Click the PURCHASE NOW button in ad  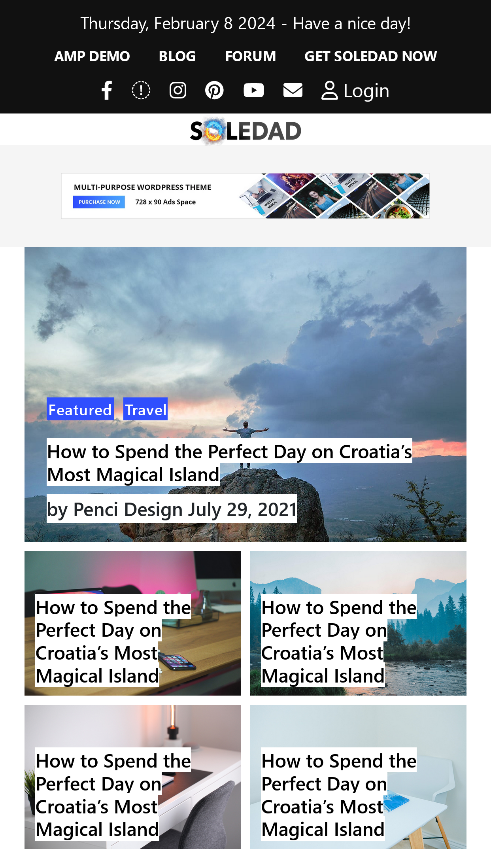pyautogui.click(x=99, y=202)
